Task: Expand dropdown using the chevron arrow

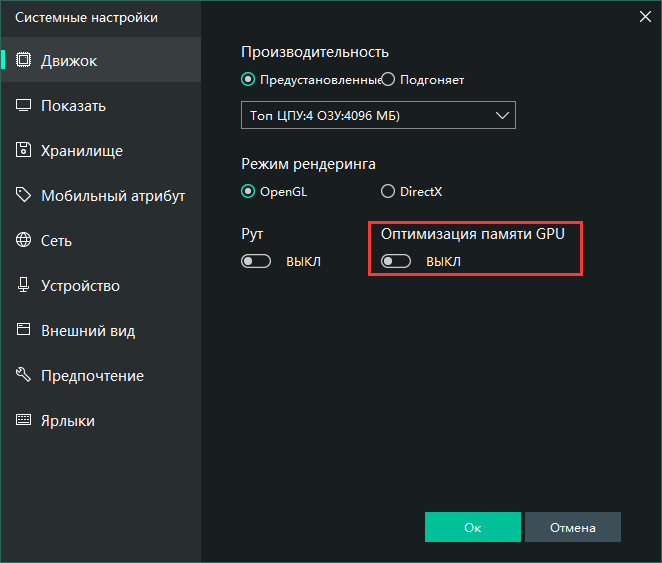Action: click(x=502, y=115)
